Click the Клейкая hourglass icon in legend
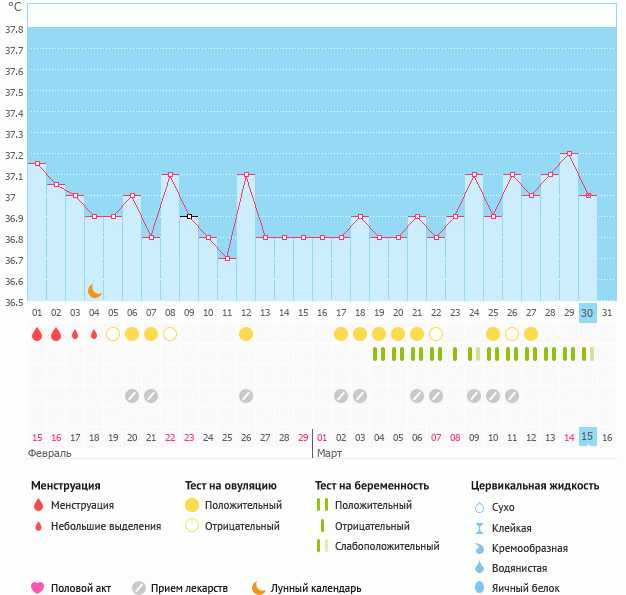This screenshot has height=595, width=626. pos(481,528)
